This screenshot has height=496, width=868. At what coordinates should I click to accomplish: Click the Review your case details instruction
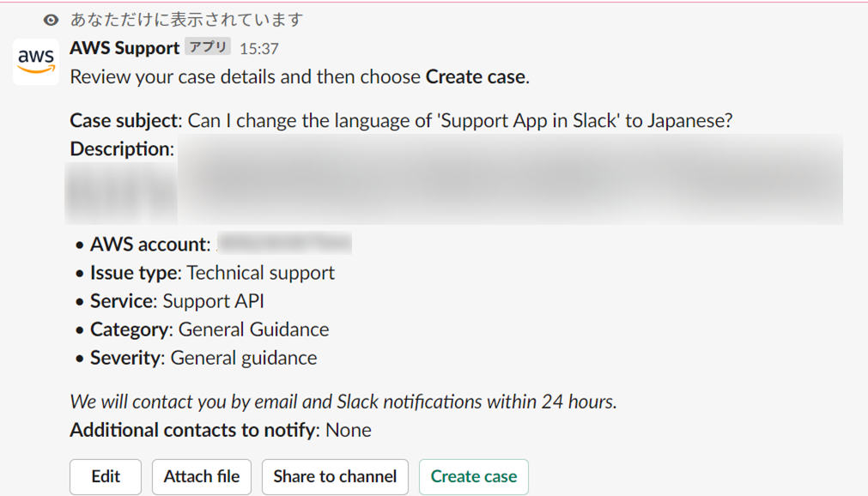[300, 76]
